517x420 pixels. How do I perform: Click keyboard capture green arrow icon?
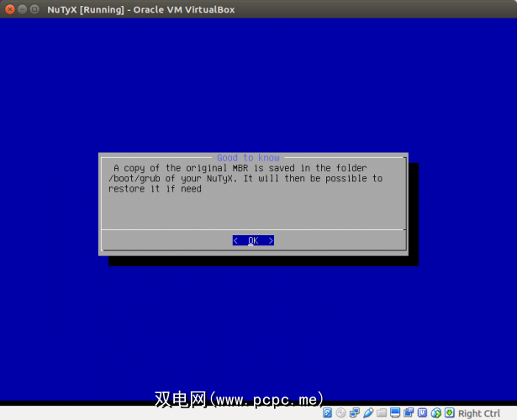[x=450, y=412]
